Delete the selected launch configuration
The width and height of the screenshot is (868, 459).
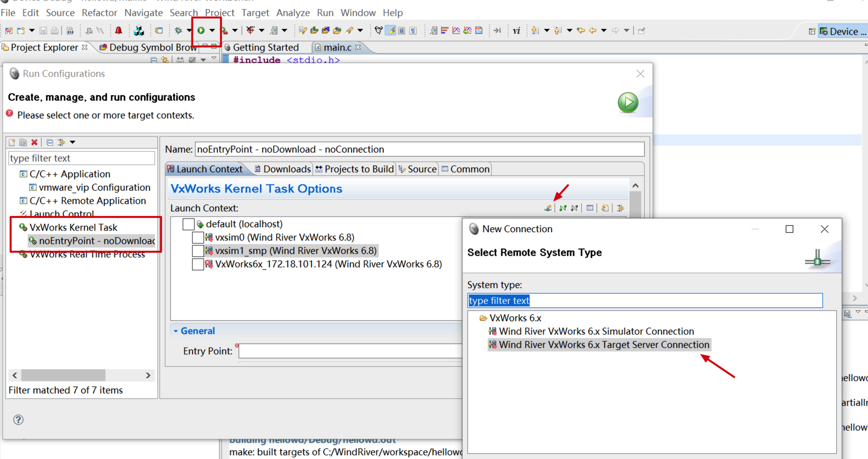point(34,142)
